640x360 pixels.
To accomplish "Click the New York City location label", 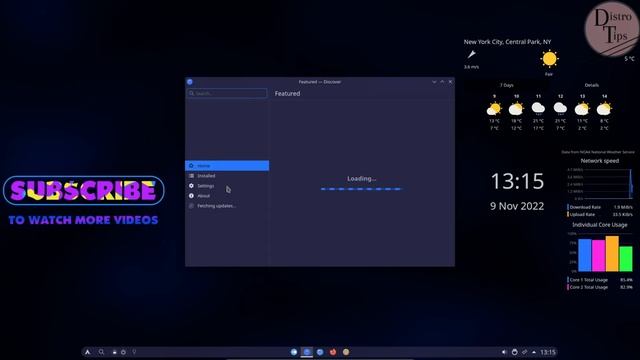I will click(x=507, y=42).
